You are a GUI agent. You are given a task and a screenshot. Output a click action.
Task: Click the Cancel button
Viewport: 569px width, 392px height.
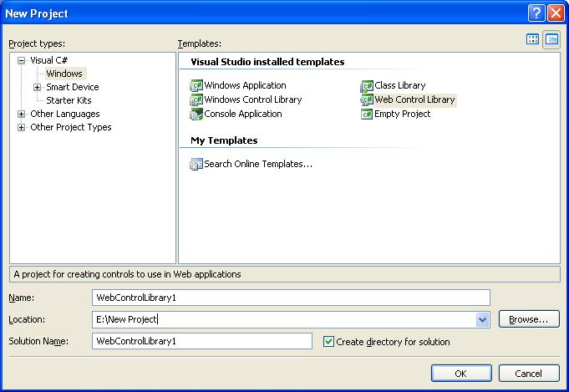click(x=529, y=374)
